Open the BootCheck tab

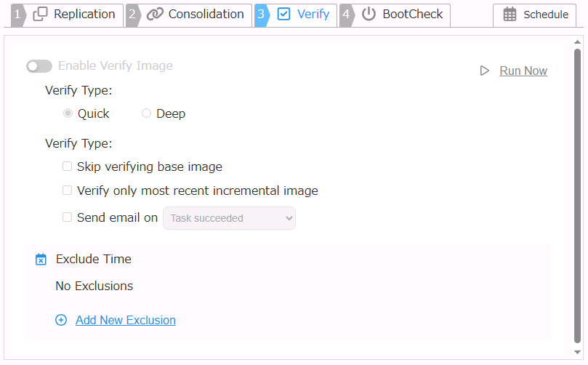pos(412,15)
